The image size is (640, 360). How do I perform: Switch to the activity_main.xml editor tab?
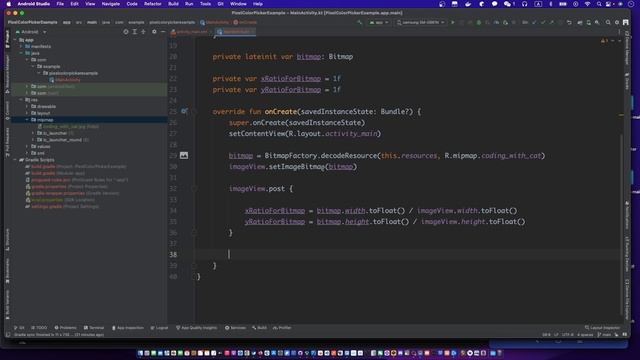[189, 32]
